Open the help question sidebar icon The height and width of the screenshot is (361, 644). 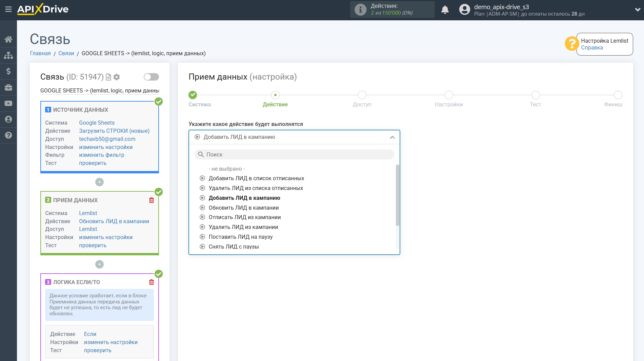coord(8,135)
